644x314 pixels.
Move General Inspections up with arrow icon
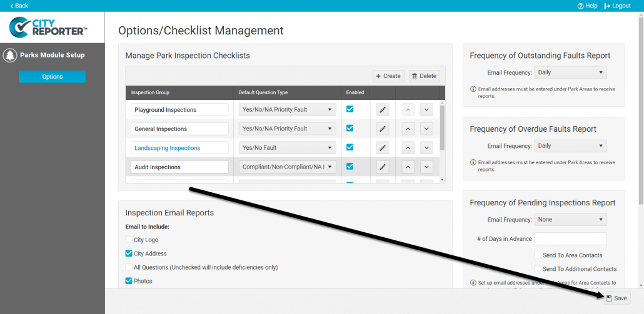pos(408,129)
